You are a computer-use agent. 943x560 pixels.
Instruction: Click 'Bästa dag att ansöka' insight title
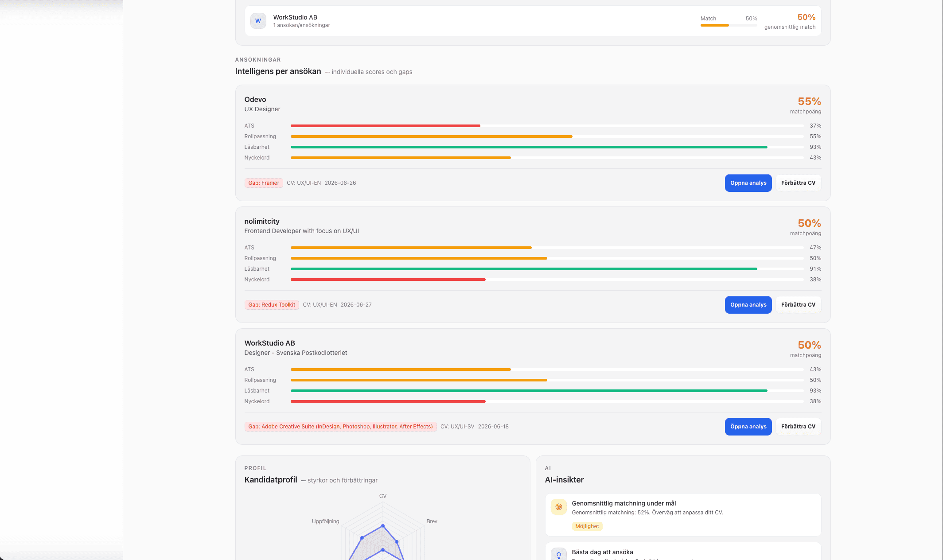point(602,552)
